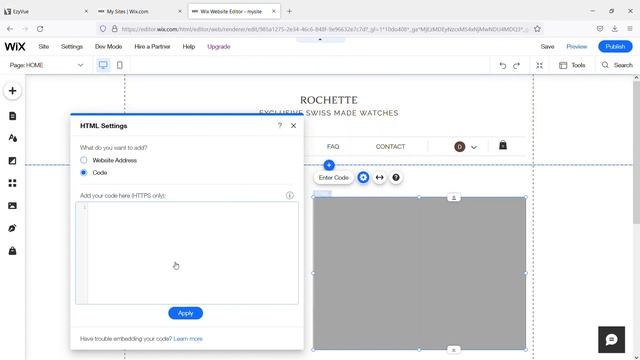Open the Learn more link
Screen dimensions: 640x360
[x=188, y=339]
